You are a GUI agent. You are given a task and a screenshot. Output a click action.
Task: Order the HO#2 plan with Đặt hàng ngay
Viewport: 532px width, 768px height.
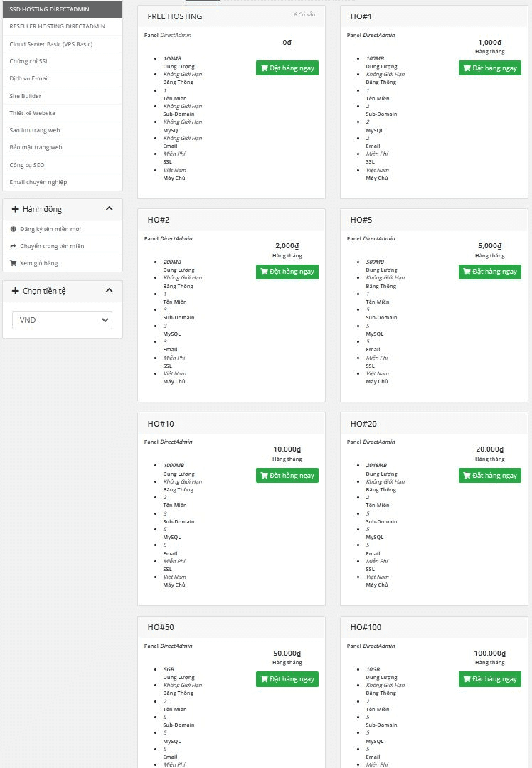pos(287,272)
